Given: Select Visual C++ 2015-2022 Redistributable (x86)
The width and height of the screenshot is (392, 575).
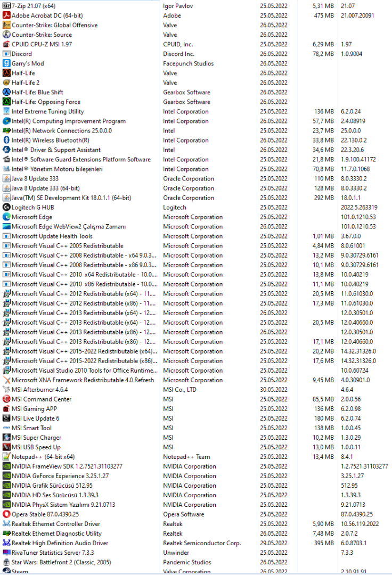Looking at the screenshot, I should click(x=85, y=361).
